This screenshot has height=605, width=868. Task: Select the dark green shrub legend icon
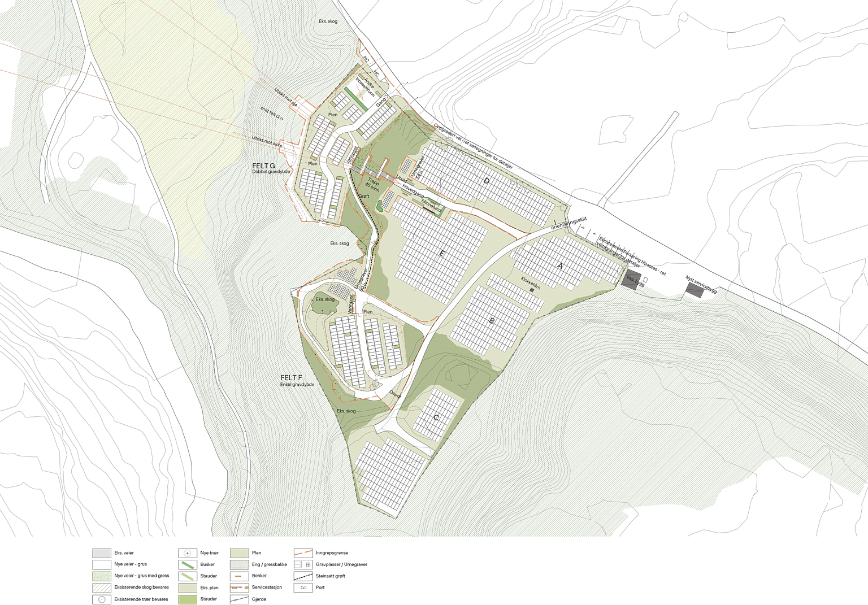pyautogui.click(x=187, y=553)
